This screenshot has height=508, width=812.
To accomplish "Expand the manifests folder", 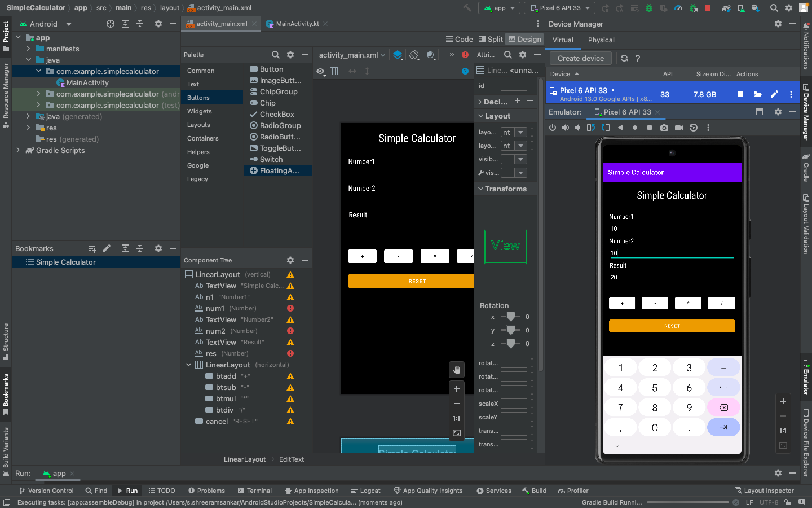I will [28, 49].
